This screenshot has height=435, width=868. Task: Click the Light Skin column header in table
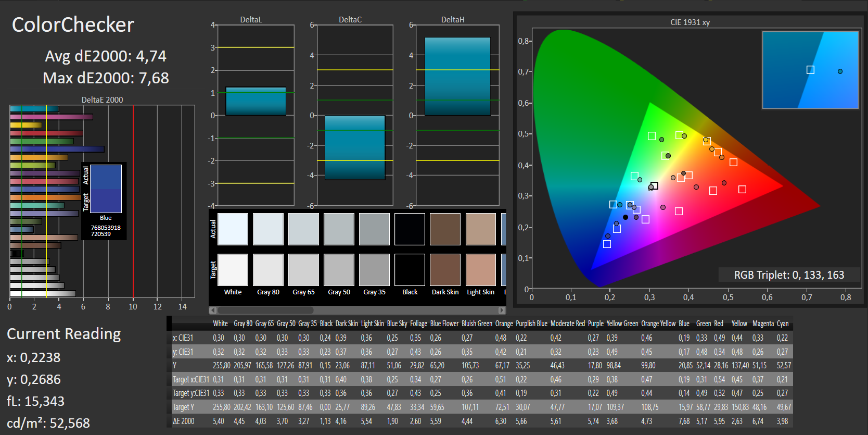373,324
